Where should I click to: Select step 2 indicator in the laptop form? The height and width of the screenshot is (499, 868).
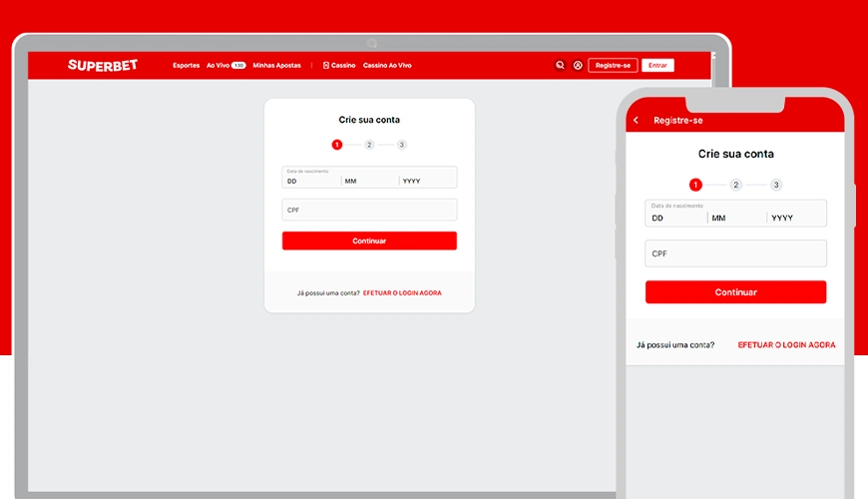(x=369, y=145)
